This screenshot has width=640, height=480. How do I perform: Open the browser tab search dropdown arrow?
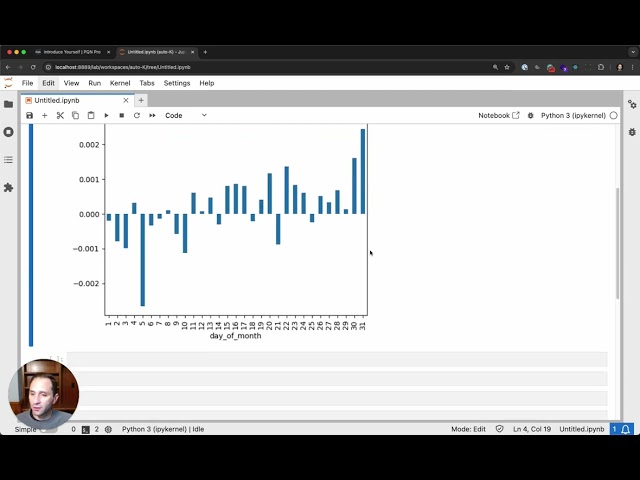click(x=633, y=52)
